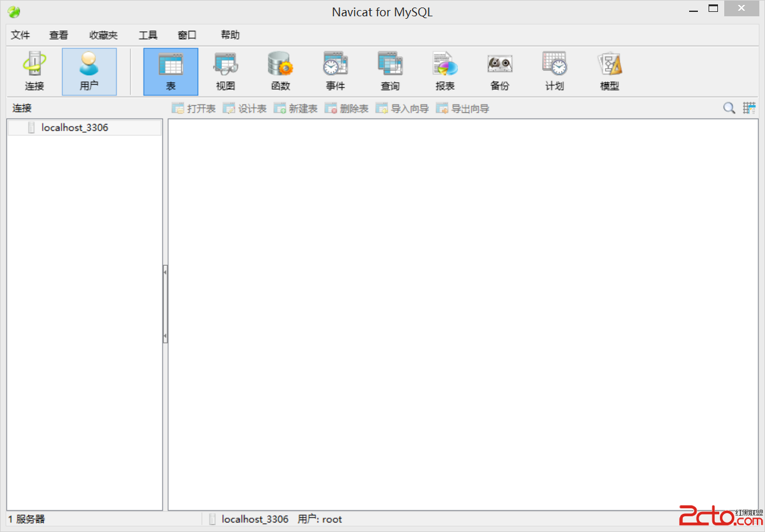Open the Report (报表) section

pos(445,71)
